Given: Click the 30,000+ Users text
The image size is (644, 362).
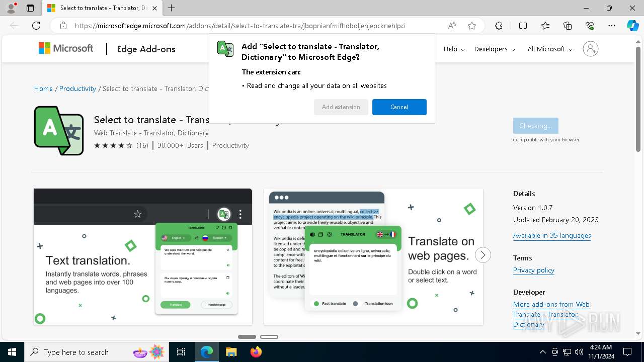Looking at the screenshot, I should coord(180,145).
